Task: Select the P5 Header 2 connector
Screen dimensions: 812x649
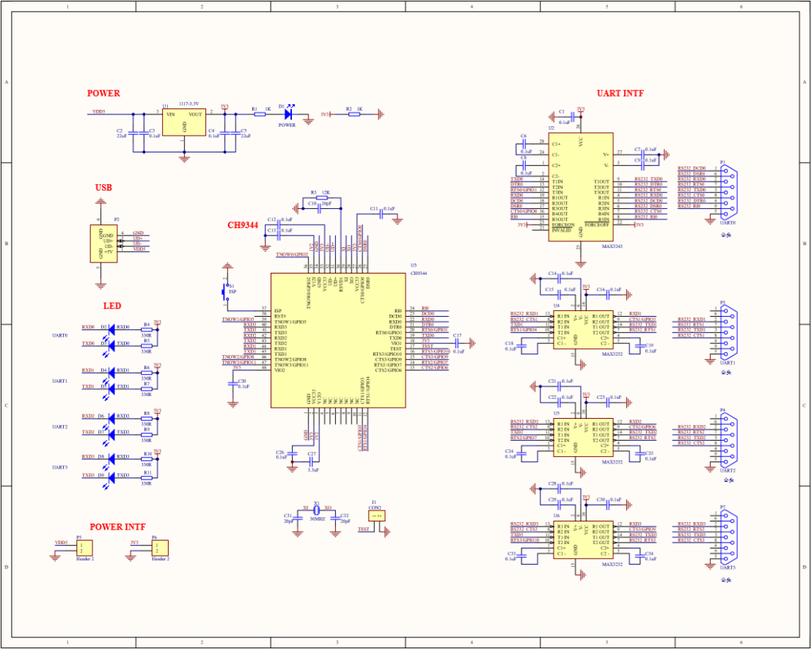Action: (x=84, y=548)
